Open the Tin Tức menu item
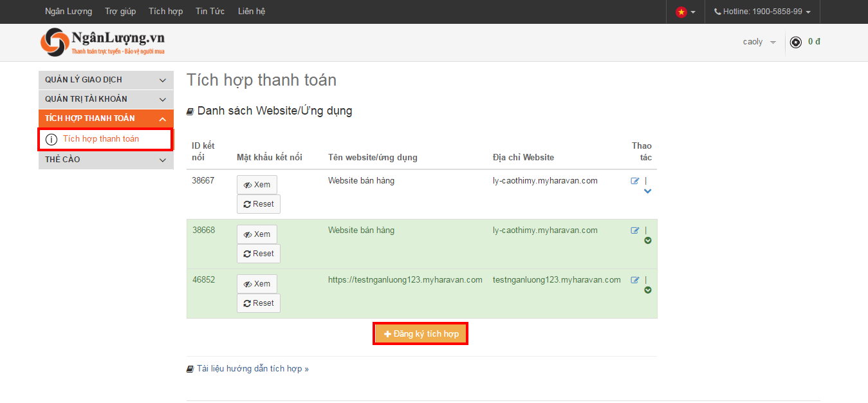868x403 pixels. (210, 12)
